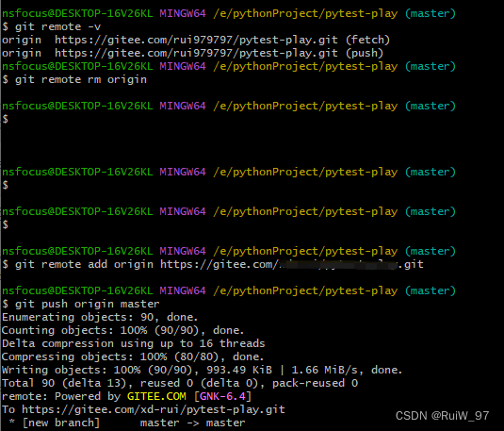Click the 'Writing objects' 993.49 KiB line

202,370
